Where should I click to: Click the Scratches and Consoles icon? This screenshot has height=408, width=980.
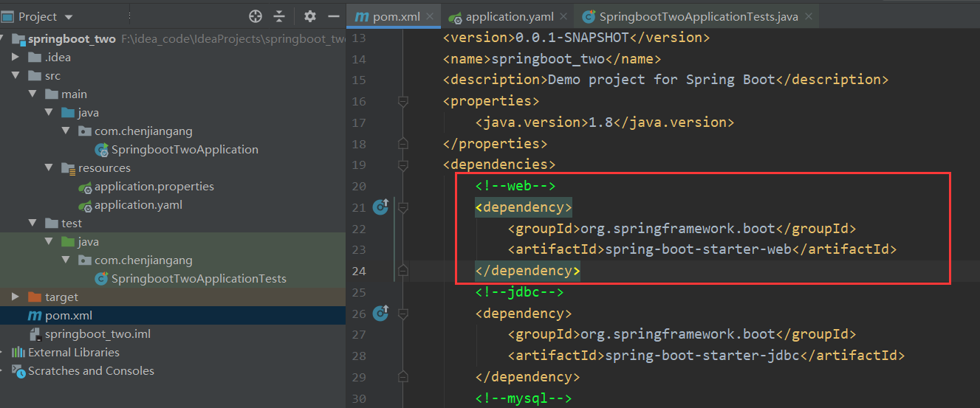pyautogui.click(x=18, y=371)
